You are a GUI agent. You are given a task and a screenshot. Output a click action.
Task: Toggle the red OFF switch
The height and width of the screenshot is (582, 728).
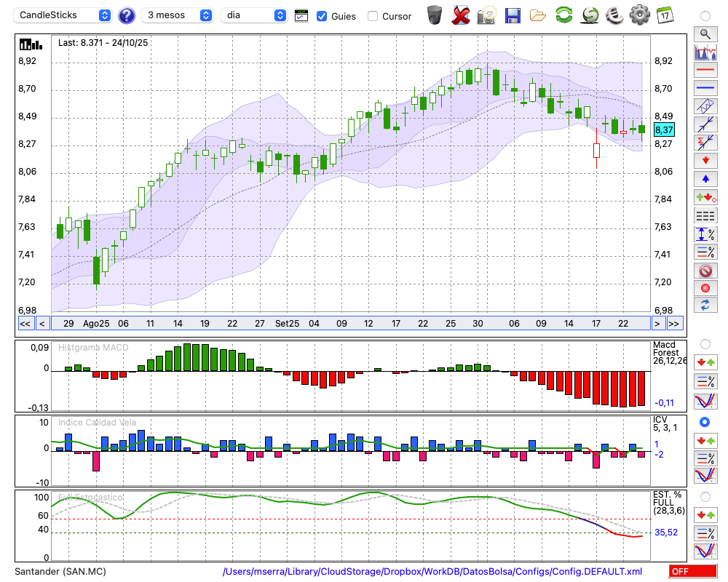point(693,571)
